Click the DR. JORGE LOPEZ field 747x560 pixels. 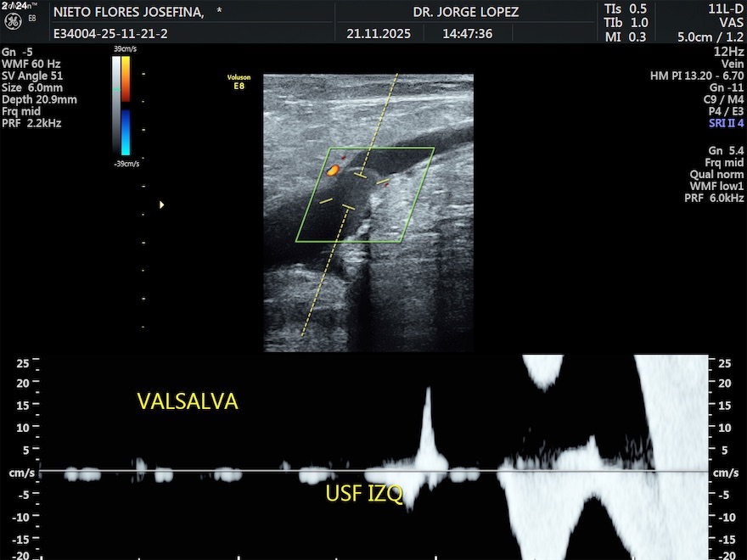(465, 12)
